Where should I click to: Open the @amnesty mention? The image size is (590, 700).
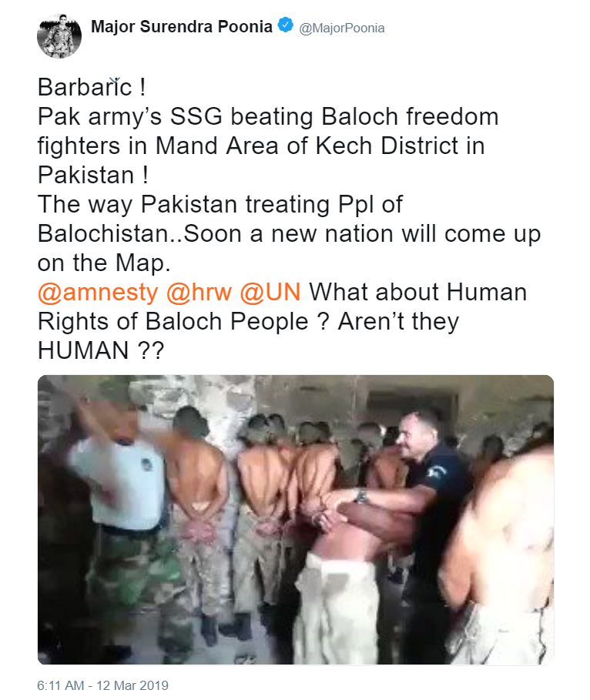98,293
